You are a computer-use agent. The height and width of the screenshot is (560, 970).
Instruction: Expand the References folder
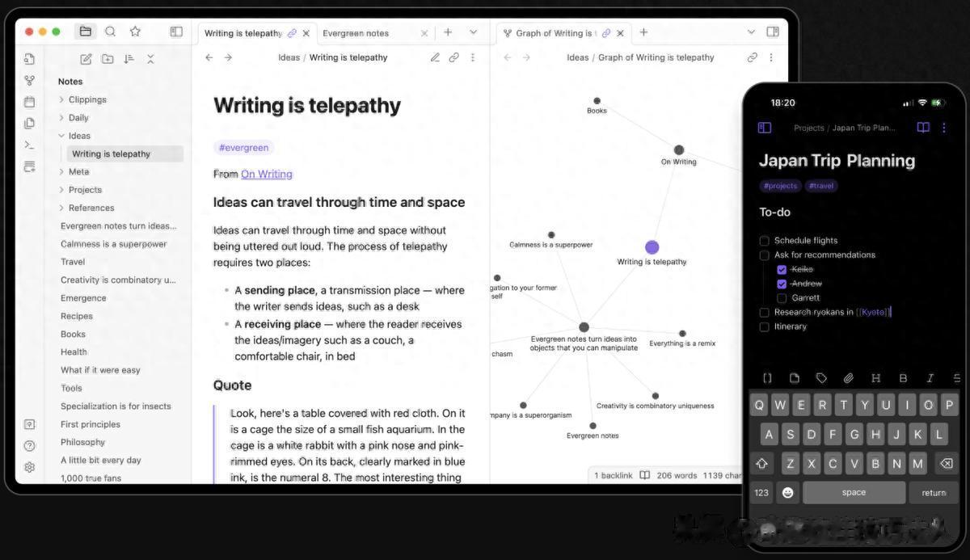click(x=61, y=208)
